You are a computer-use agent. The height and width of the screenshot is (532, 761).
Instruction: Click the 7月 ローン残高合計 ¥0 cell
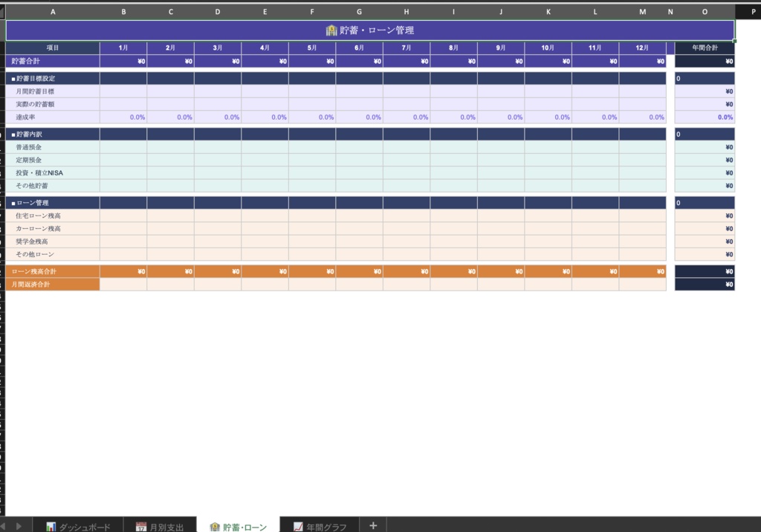click(x=407, y=271)
